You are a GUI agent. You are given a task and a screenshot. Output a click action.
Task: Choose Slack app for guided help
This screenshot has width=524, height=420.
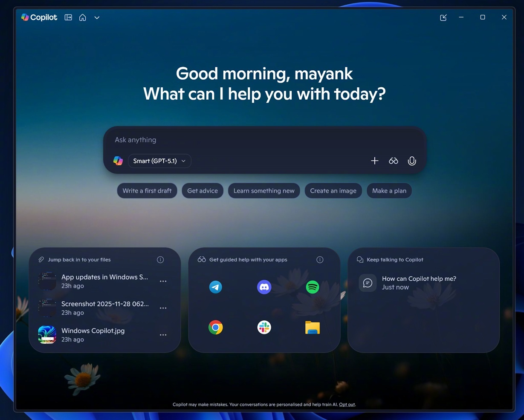[264, 327]
